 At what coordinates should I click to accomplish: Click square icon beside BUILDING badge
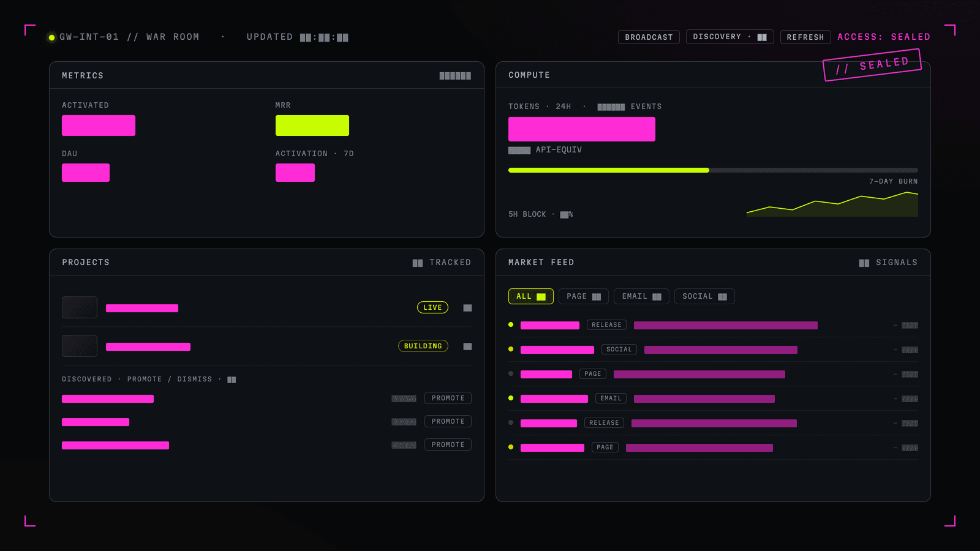[x=467, y=347]
